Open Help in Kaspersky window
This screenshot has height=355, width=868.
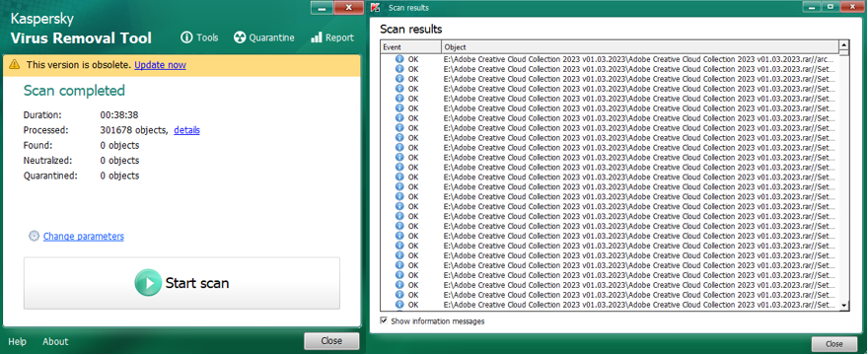pos(17,342)
